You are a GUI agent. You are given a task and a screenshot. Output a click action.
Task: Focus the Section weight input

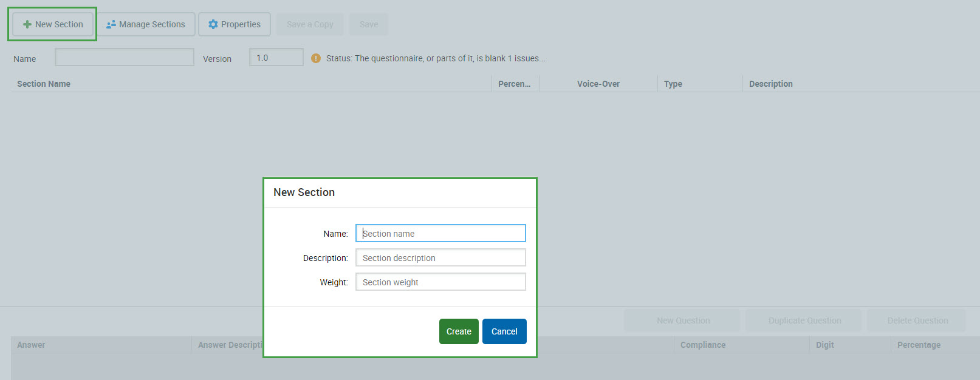tap(440, 282)
